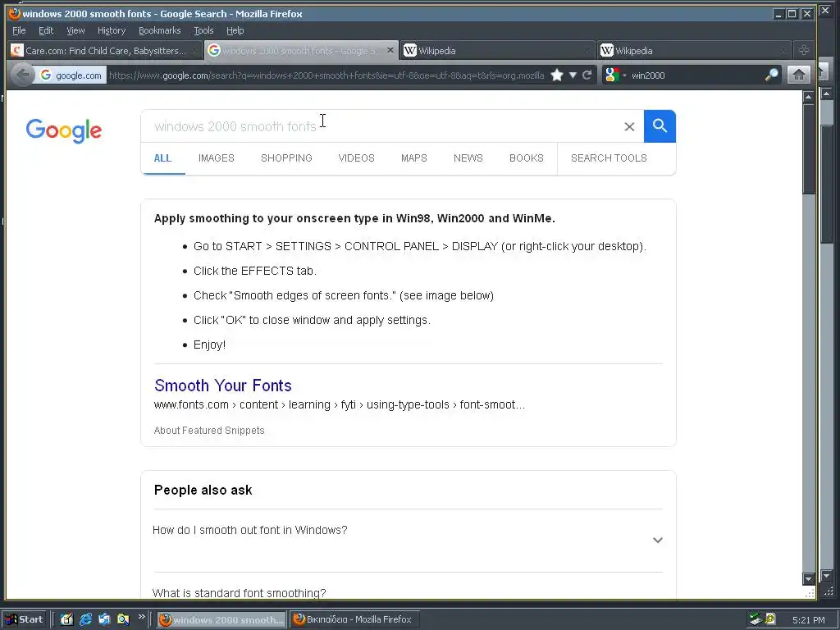The width and height of the screenshot is (840, 630).
Task: Open About Featured Snippets link
Action: 209,430
